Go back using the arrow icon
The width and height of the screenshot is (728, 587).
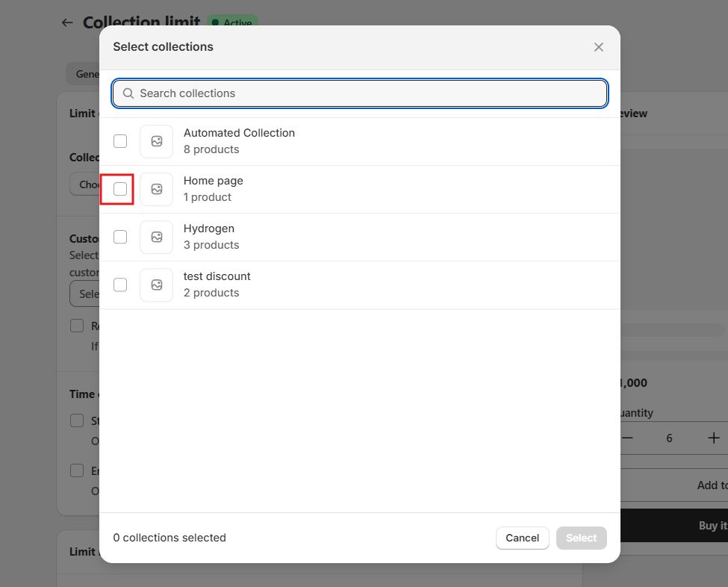click(67, 22)
